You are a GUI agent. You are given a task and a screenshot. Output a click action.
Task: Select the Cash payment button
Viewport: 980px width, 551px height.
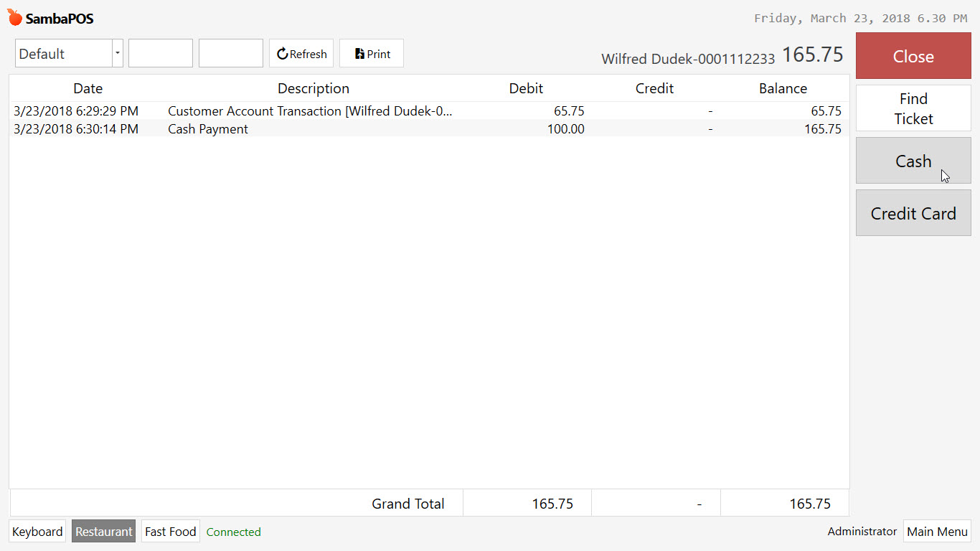point(913,161)
